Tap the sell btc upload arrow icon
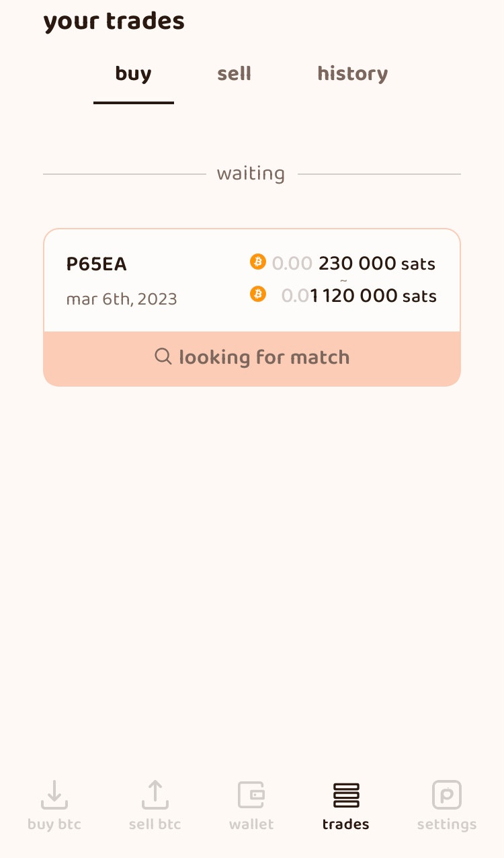The width and height of the screenshot is (504, 858). tap(155, 795)
